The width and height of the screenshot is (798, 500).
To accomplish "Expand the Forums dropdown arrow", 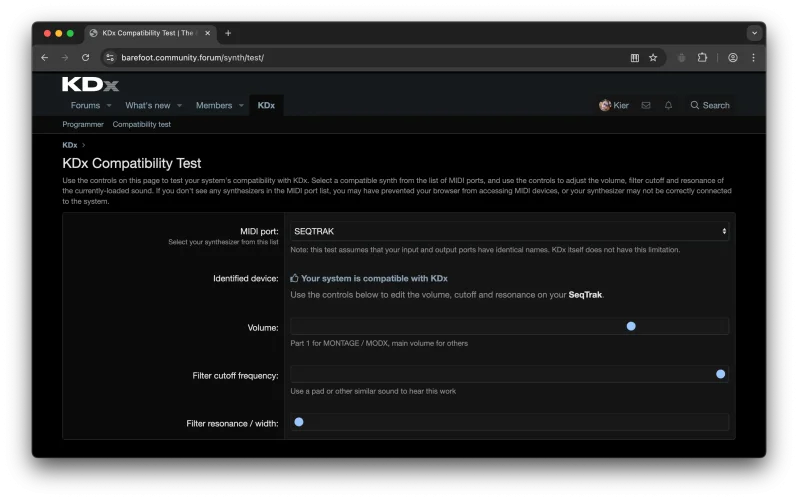I will tap(109, 105).
